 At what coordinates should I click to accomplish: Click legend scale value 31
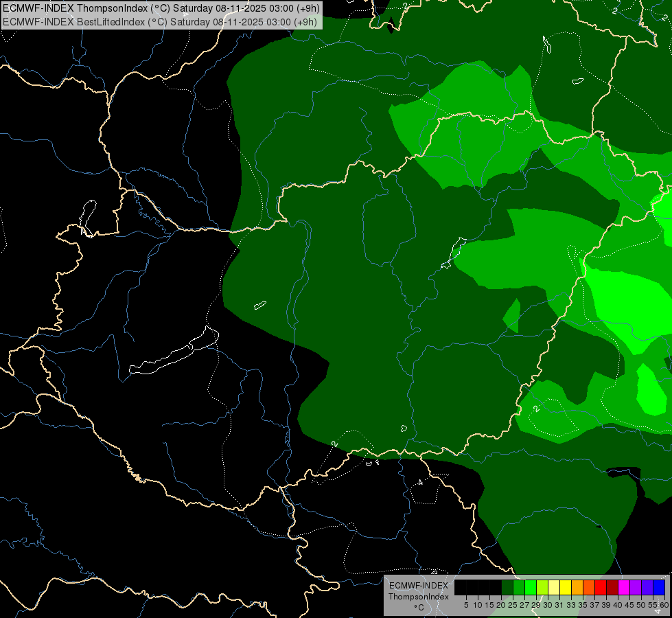(x=559, y=605)
